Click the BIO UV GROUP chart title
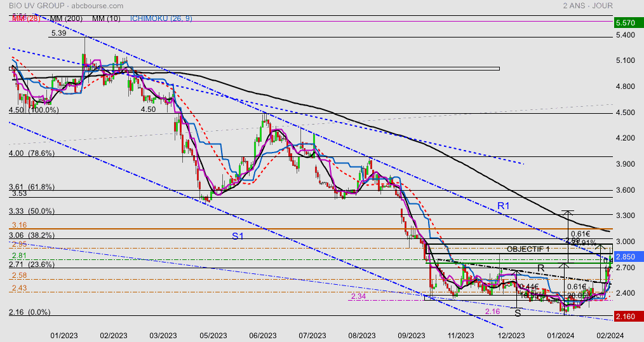644x342 pixels. [37, 6]
